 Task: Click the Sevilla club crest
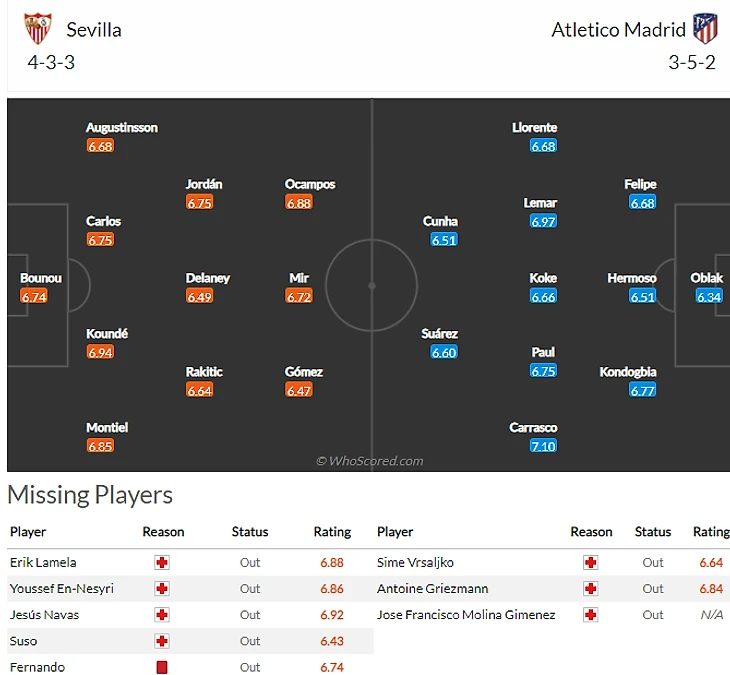click(x=38, y=29)
